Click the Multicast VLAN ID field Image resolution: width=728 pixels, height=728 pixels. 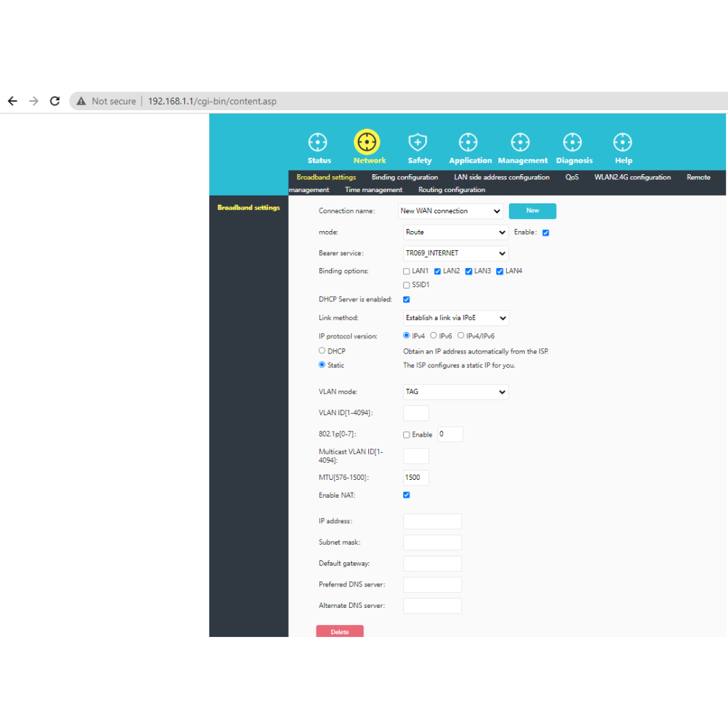pos(416,456)
